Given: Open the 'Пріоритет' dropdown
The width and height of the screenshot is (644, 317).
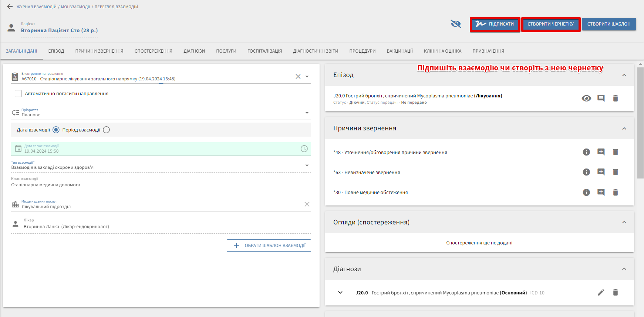Looking at the screenshot, I should tap(307, 113).
